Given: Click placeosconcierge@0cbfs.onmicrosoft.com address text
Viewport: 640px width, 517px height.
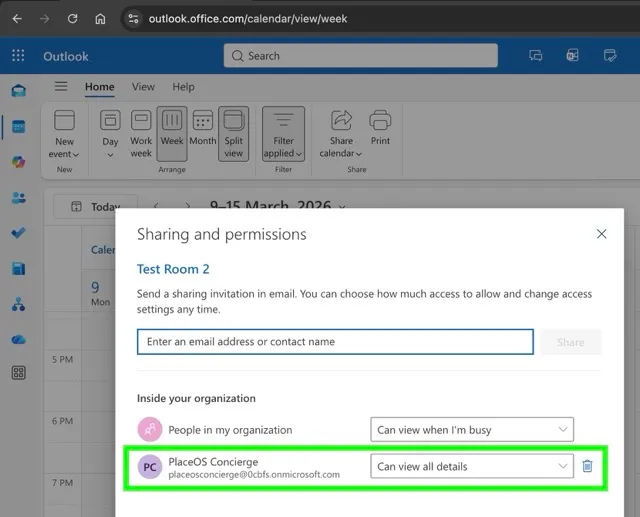Looking at the screenshot, I should click(x=254, y=475).
